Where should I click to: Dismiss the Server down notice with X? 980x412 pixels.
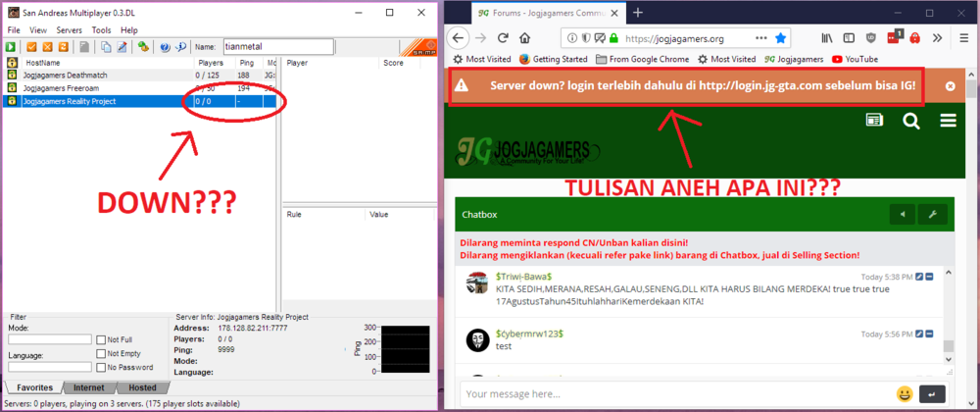pyautogui.click(x=950, y=86)
